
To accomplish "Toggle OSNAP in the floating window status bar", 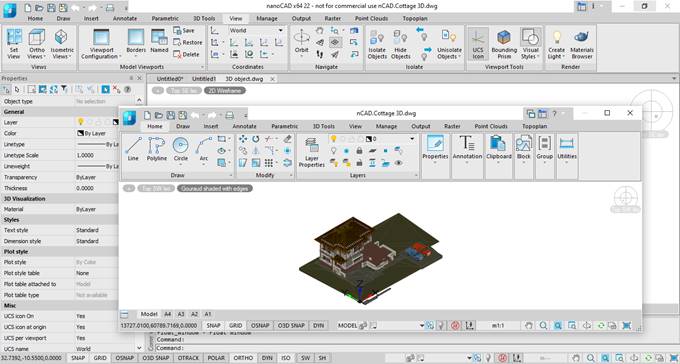I will tap(260, 325).
